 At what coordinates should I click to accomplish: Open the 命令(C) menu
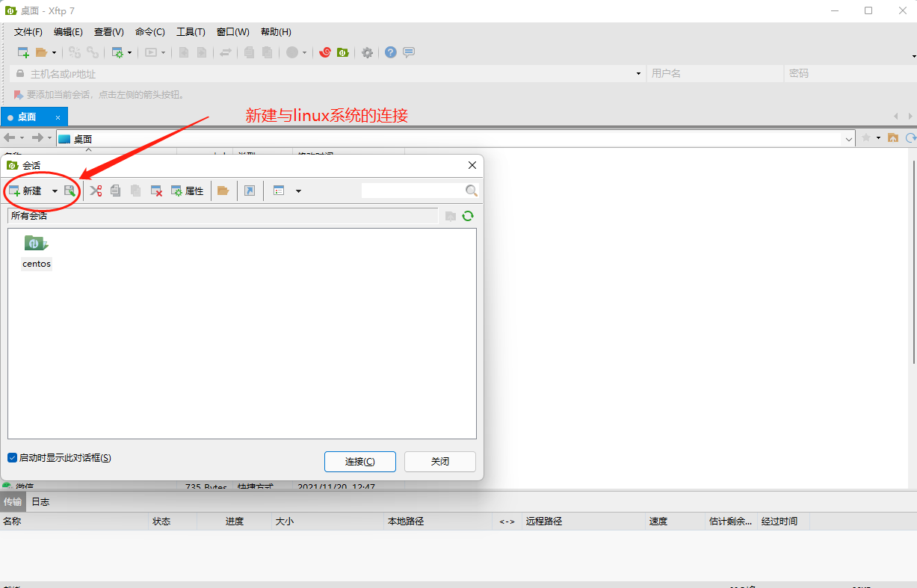(x=150, y=32)
